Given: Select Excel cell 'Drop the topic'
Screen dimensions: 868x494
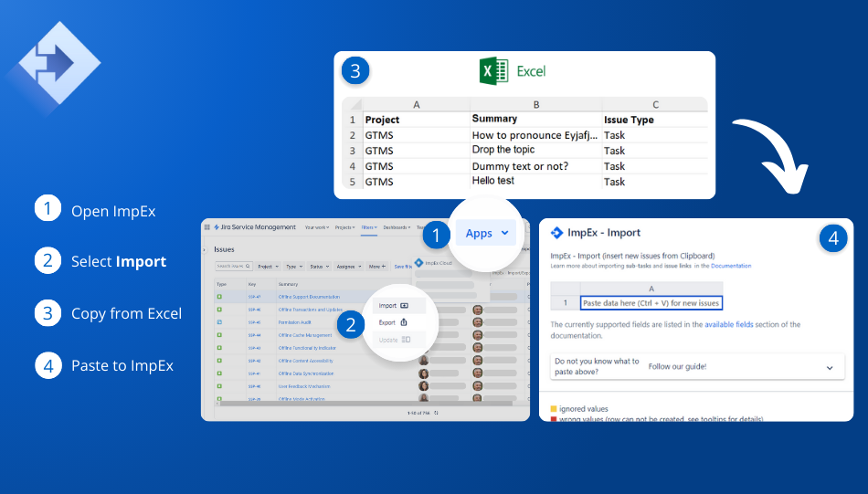Looking at the screenshot, I should click(x=535, y=150).
